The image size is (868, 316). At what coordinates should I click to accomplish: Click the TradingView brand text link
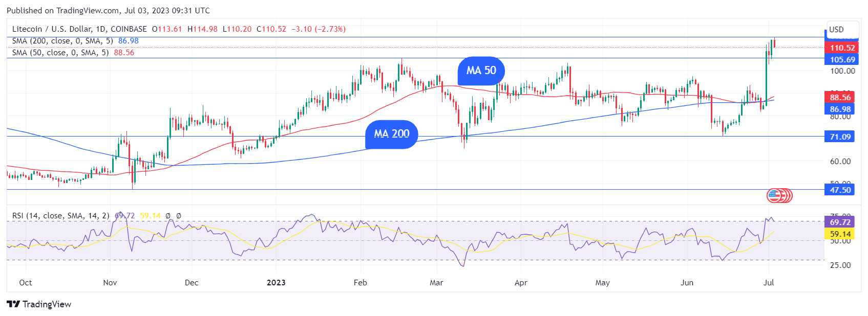[47, 304]
